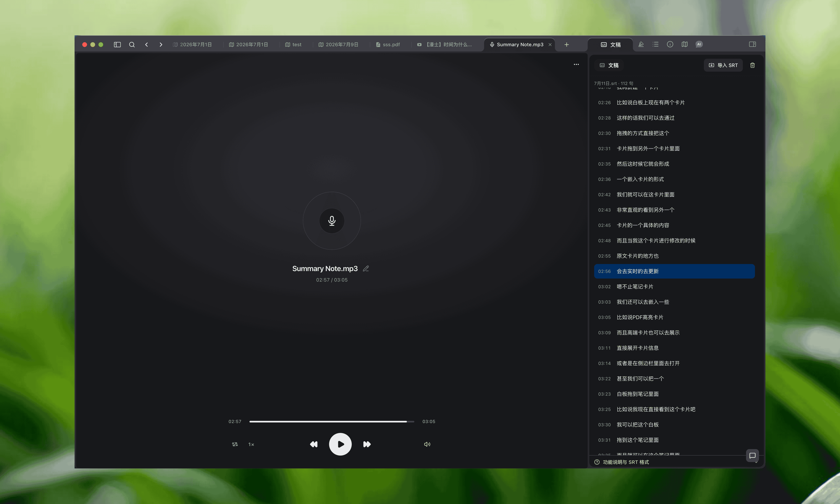Select transcript line 白板拖到笔记里面
840x504 pixels.
tap(675, 394)
